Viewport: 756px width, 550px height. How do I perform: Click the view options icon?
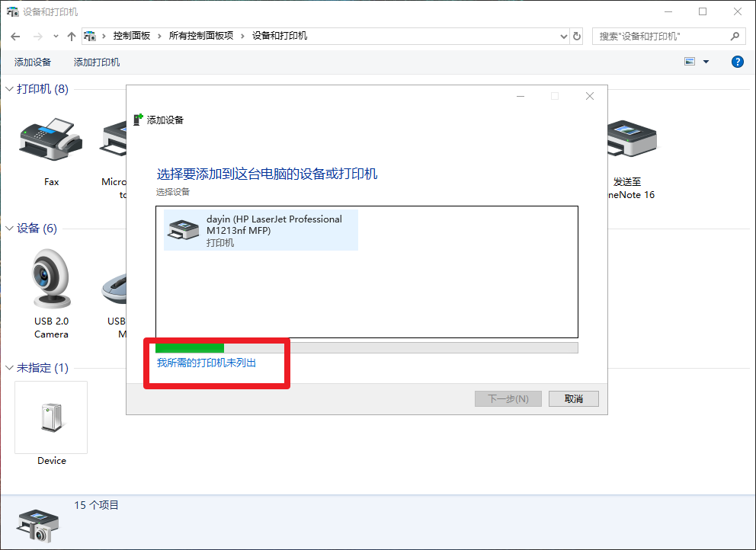(690, 62)
